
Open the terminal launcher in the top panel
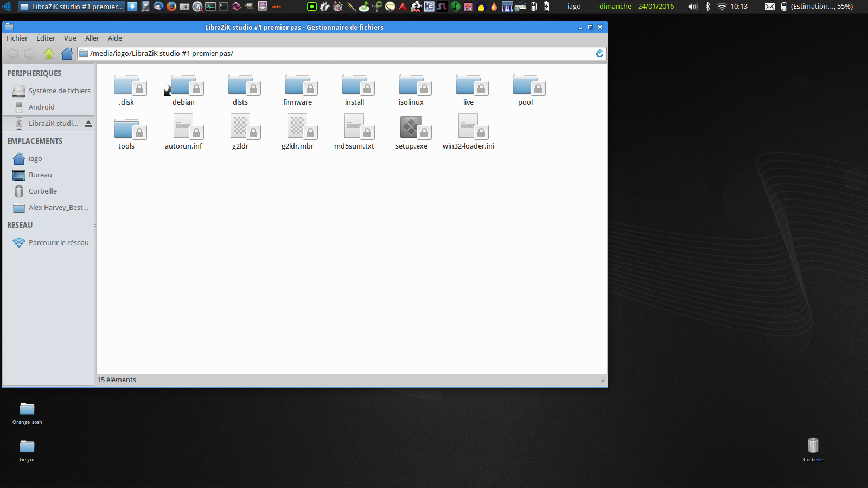[224, 7]
